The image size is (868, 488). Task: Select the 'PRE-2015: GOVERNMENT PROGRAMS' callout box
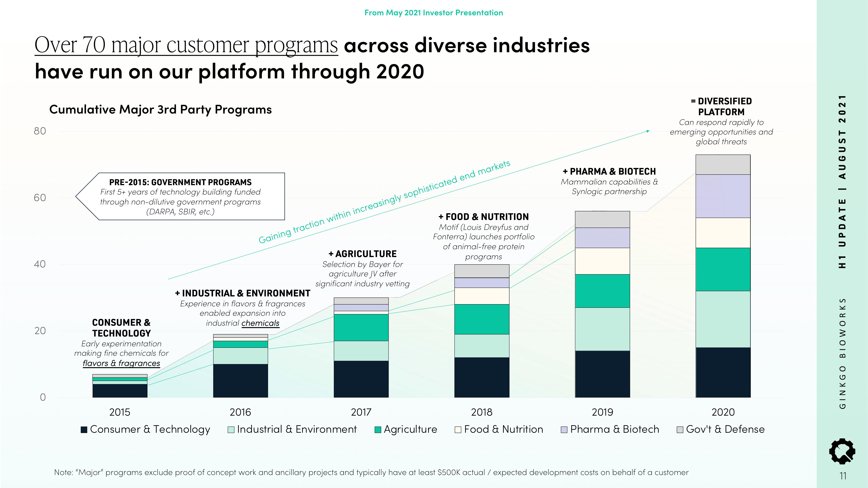click(180, 196)
